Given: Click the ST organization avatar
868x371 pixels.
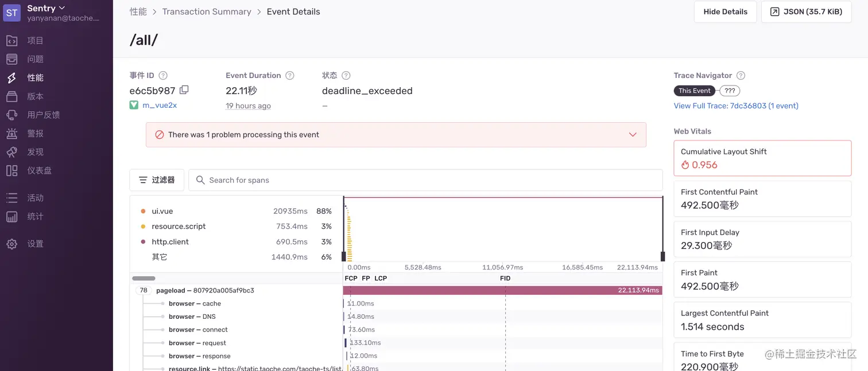Looking at the screenshot, I should (12, 13).
